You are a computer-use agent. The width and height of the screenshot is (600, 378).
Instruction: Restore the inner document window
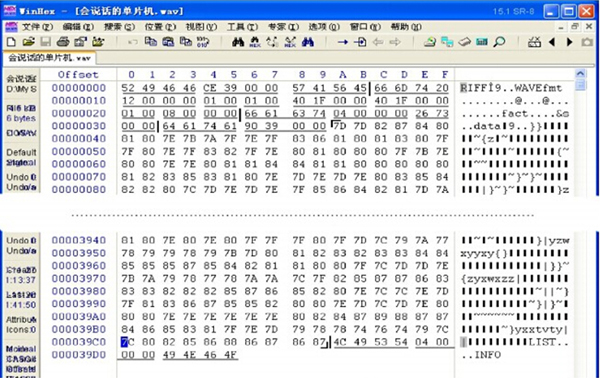click(575, 27)
